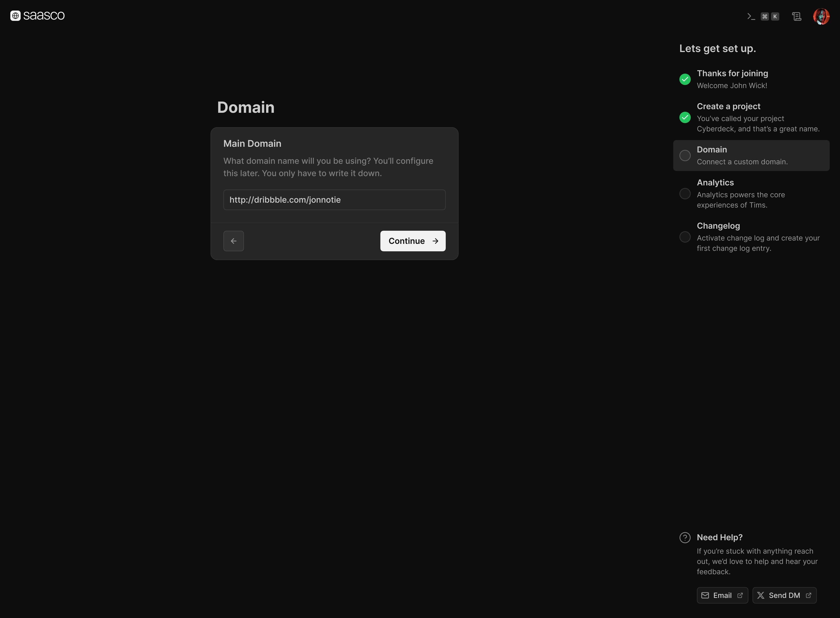
Task: Open the command prompt terminal icon
Action: (x=751, y=16)
